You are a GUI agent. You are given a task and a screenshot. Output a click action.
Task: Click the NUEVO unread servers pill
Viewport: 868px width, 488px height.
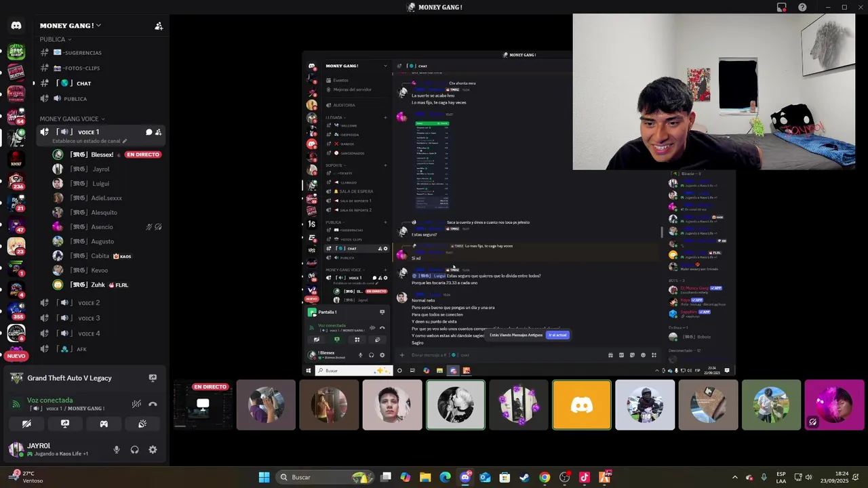pos(16,356)
